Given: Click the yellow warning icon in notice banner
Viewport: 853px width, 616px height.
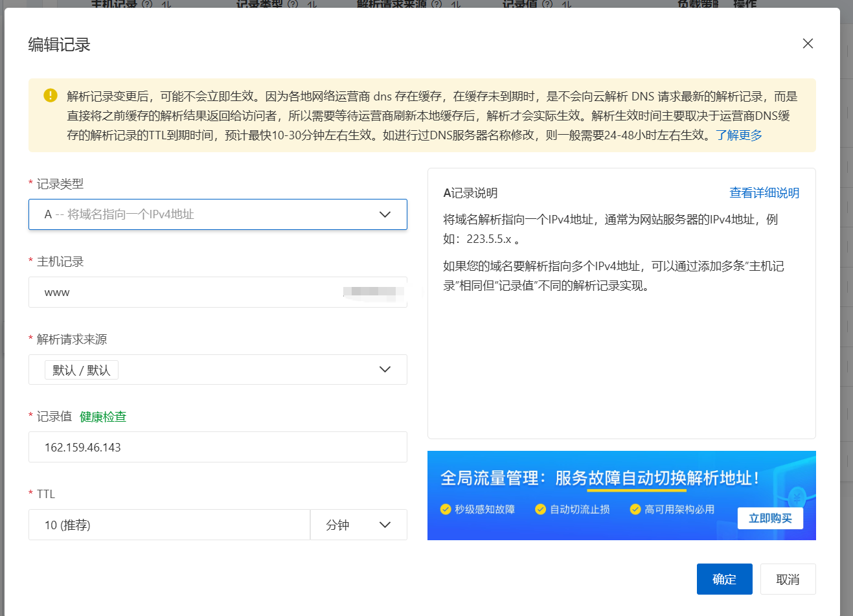Looking at the screenshot, I should 51,95.
